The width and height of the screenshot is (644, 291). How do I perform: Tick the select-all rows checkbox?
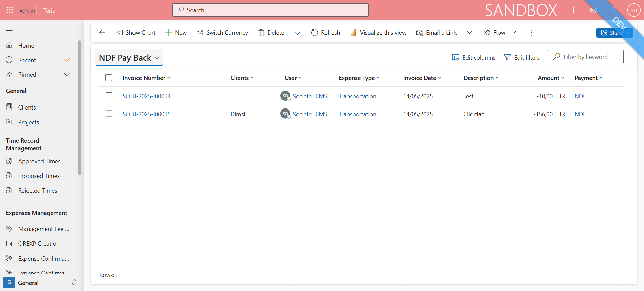coord(109,78)
